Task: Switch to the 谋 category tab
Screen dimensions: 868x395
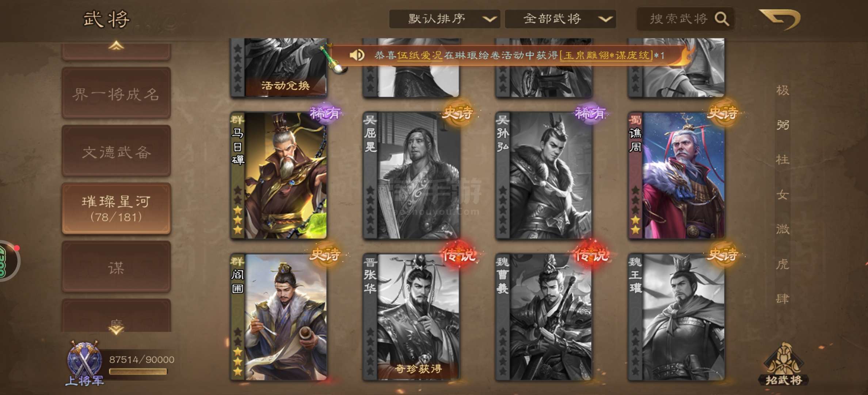Action: (116, 267)
